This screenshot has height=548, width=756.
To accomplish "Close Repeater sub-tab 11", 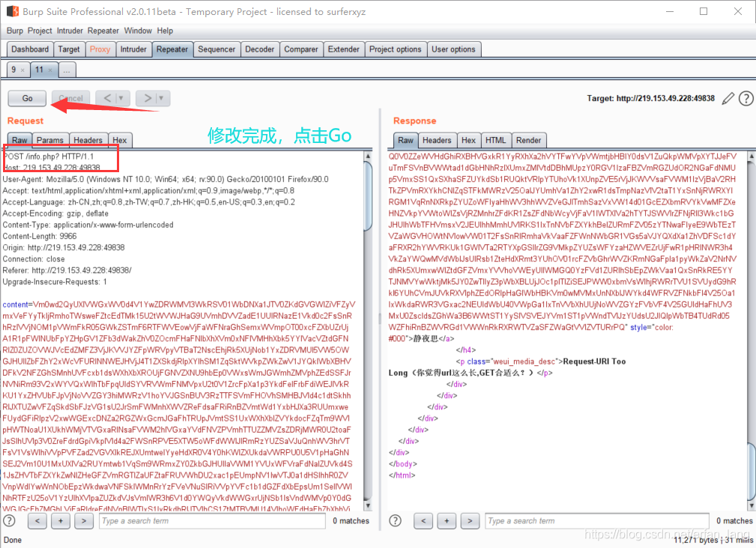I will click(50, 70).
